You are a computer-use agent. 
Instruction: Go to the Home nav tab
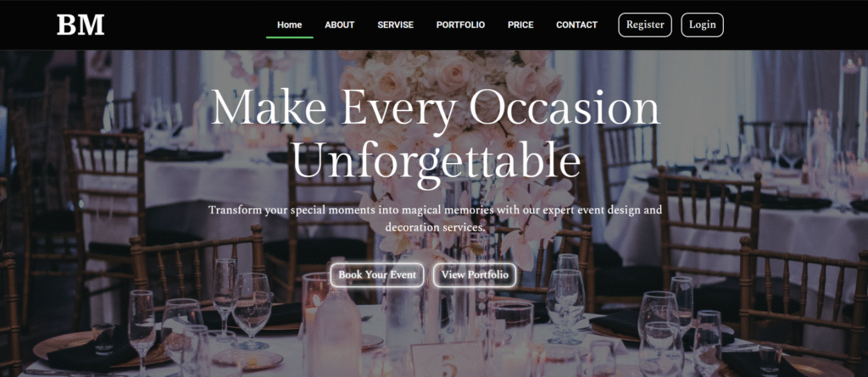coord(290,25)
